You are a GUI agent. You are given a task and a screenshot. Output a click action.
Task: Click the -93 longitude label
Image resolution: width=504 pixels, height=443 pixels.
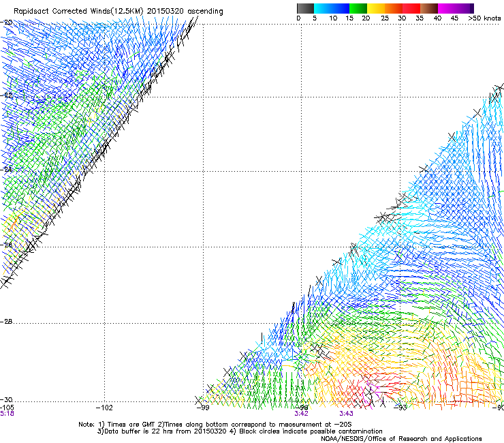pyautogui.click(x=400, y=408)
